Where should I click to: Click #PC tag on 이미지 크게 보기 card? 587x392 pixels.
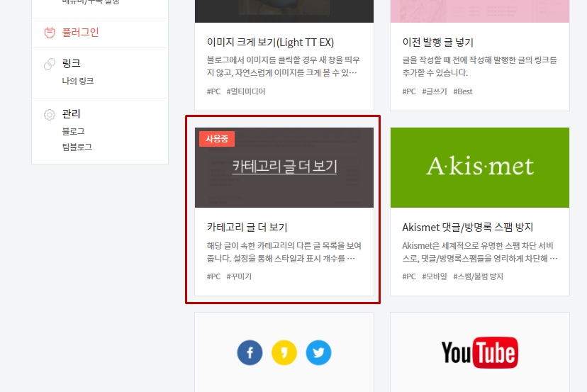213,91
